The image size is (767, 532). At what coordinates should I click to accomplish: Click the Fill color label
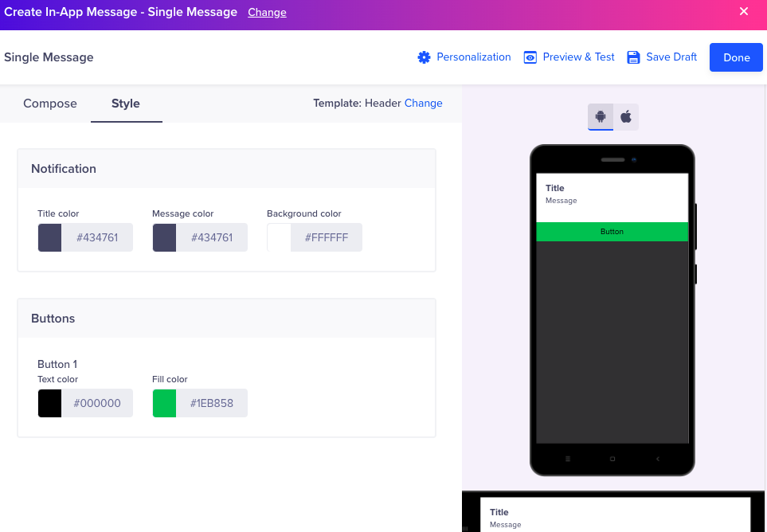(170, 379)
